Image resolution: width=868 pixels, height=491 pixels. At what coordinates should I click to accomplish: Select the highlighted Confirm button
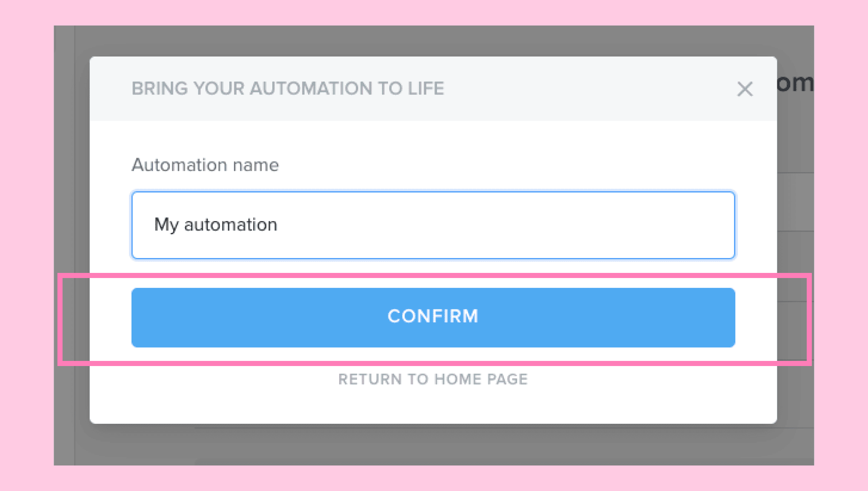433,317
